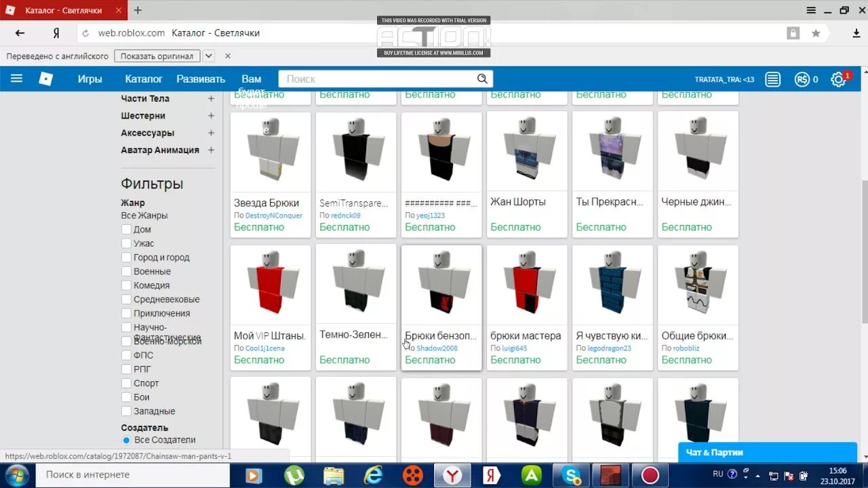Check the РПГ genre checkbox
This screenshot has width=868, height=488.
click(126, 369)
